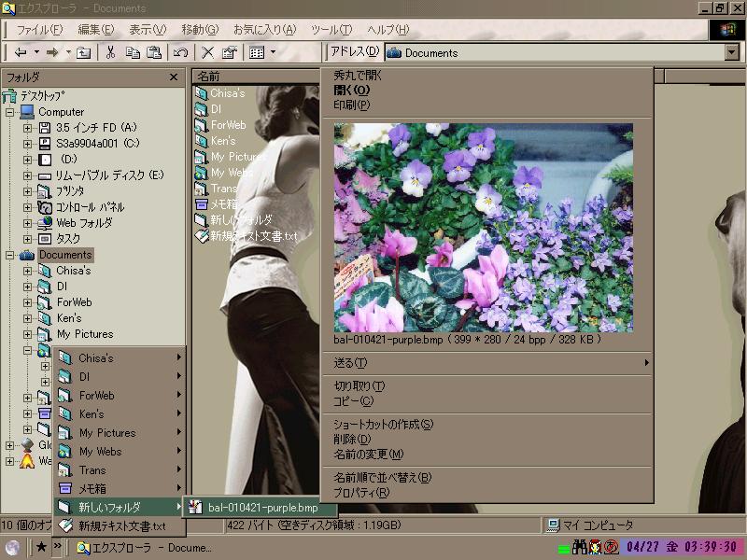
Task: Collapse the Computer tree node
Action: [9, 112]
